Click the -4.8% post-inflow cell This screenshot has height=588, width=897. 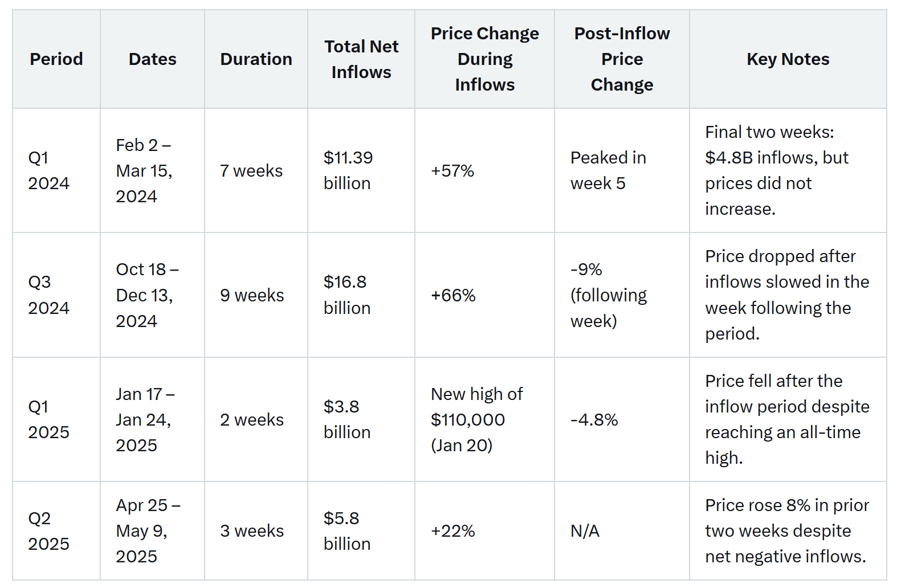(594, 420)
